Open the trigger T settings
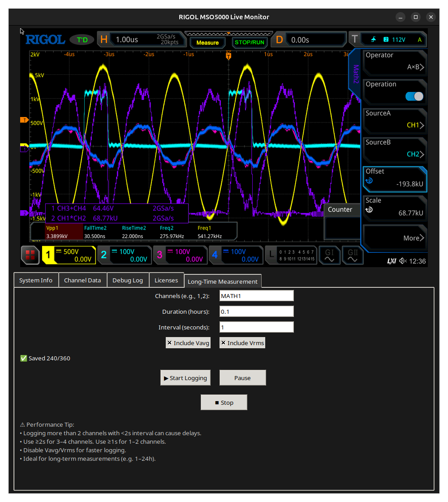The width and height of the screenshot is (448, 502). [388, 40]
